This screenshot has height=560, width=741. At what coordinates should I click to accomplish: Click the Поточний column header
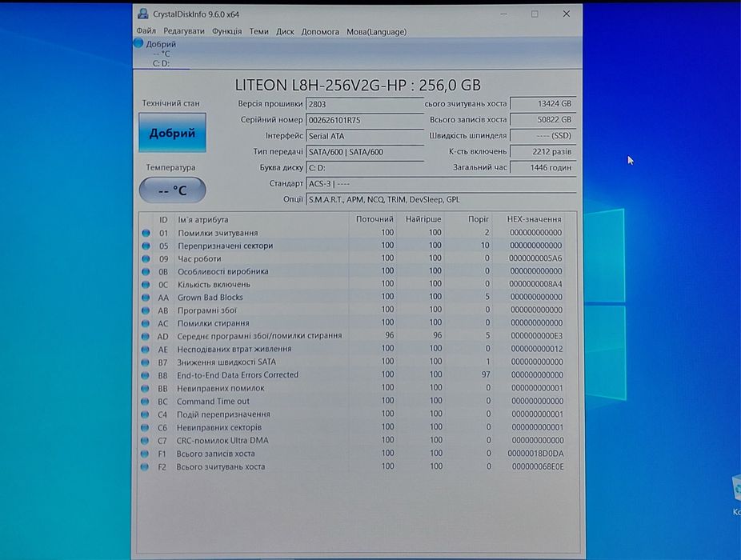click(375, 219)
